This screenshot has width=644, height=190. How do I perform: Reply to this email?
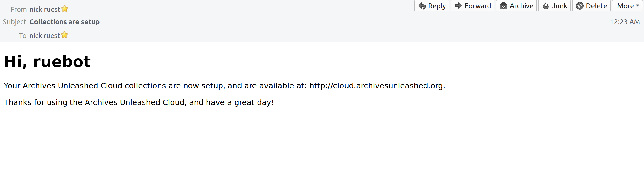click(x=431, y=5)
